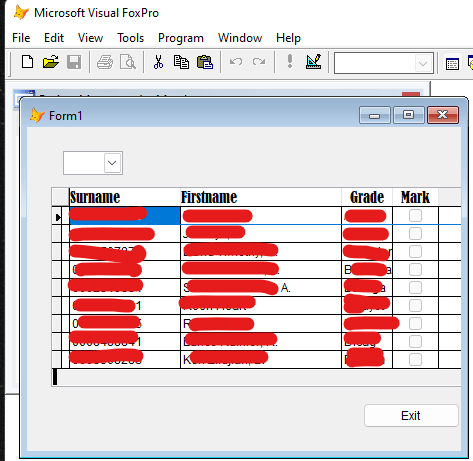
Task: Tick the Mark checkbox in the fourth row
Action: pyautogui.click(x=415, y=269)
